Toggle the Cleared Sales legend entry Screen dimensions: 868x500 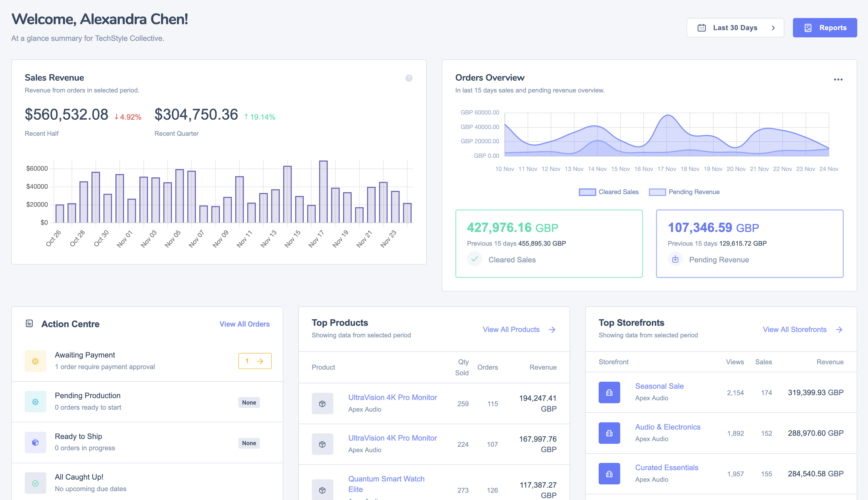click(x=609, y=192)
